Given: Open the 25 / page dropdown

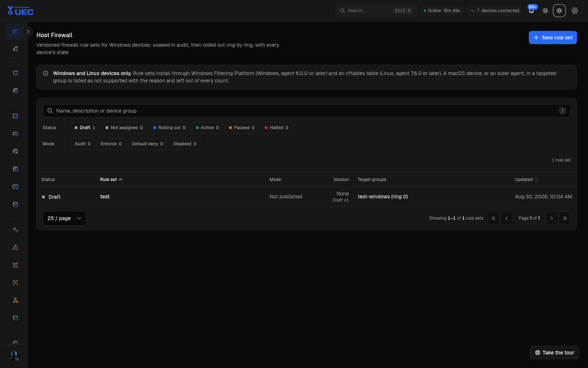Looking at the screenshot, I should pyautogui.click(x=65, y=218).
